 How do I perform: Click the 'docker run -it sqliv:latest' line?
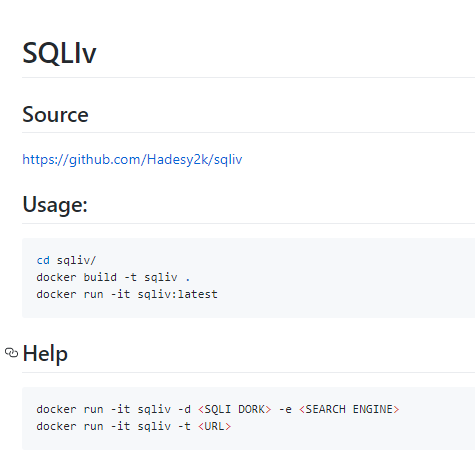click(127, 294)
